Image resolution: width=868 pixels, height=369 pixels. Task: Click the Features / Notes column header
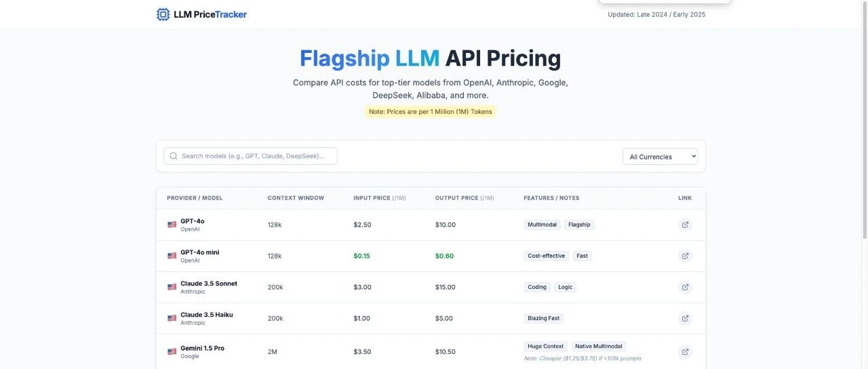(x=551, y=198)
